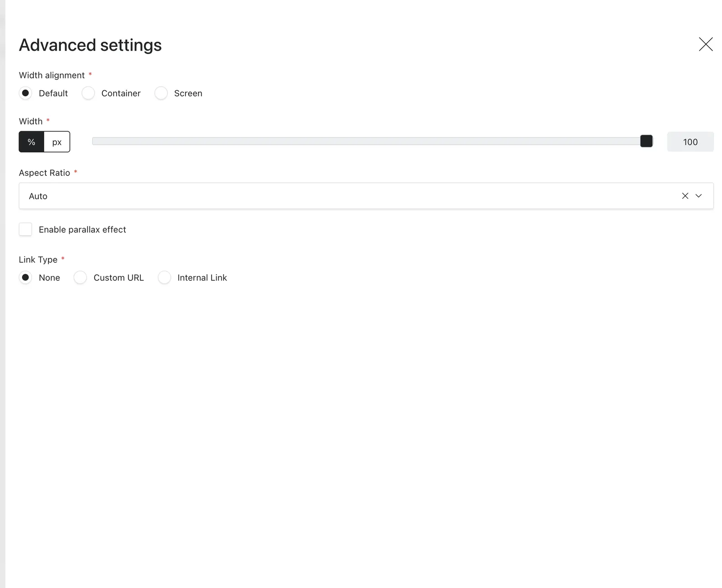Image resolution: width=722 pixels, height=588 pixels.
Task: Close the Advanced settings panel
Action: [706, 44]
